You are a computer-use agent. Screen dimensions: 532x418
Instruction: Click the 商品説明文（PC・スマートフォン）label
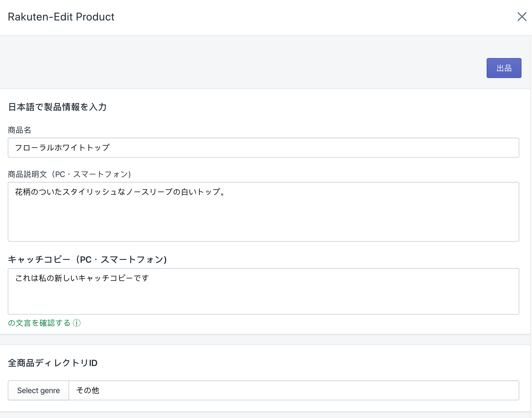69,174
